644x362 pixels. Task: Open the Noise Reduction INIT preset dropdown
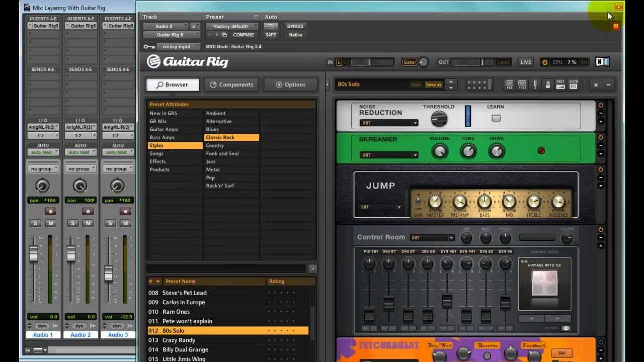(x=388, y=123)
